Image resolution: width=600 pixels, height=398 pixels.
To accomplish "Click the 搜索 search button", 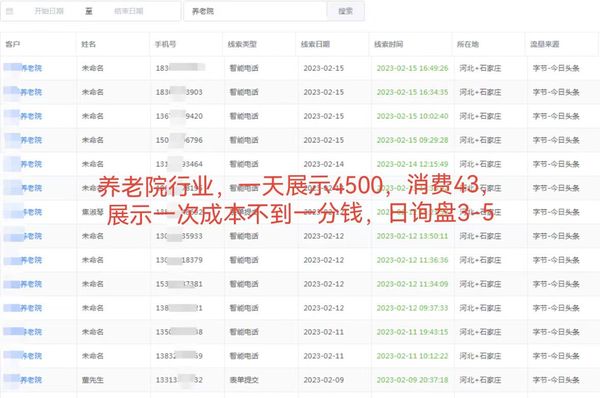I will (346, 11).
